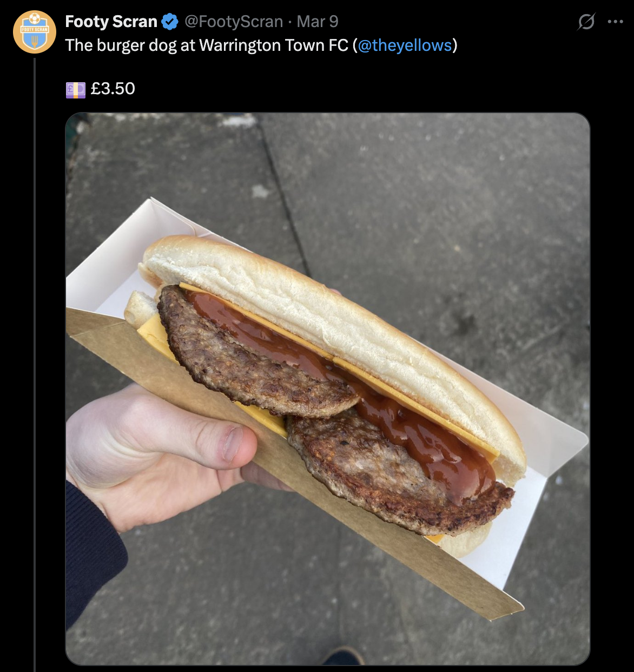Click the £3.50 price text
The width and height of the screenshot is (634, 672).
113,89
